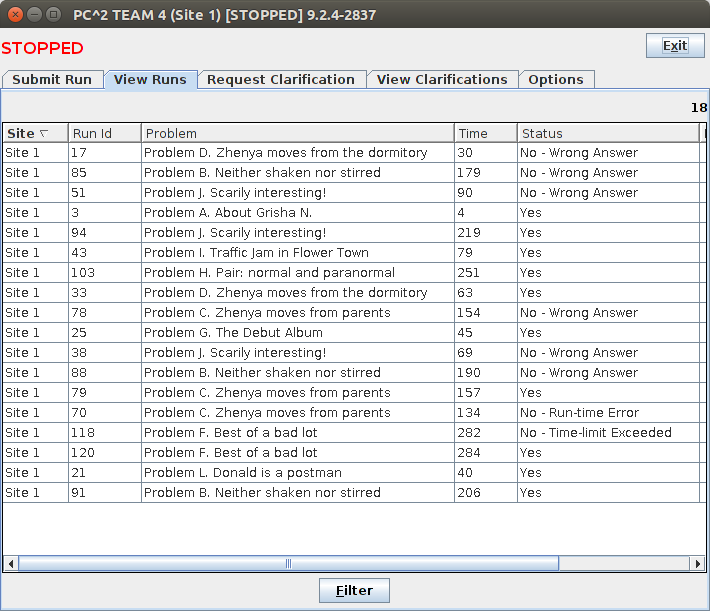Open the Request Clarification tab

(x=281, y=80)
